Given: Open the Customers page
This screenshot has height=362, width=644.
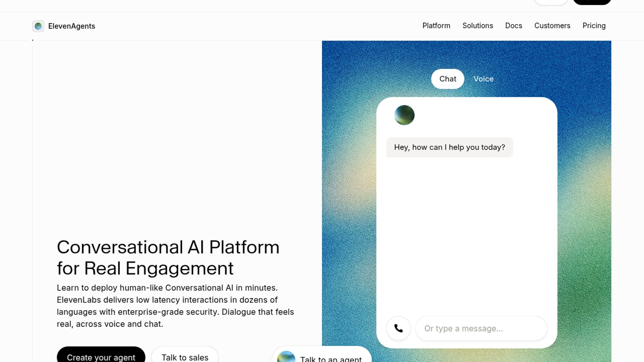Looking at the screenshot, I should click(552, 26).
